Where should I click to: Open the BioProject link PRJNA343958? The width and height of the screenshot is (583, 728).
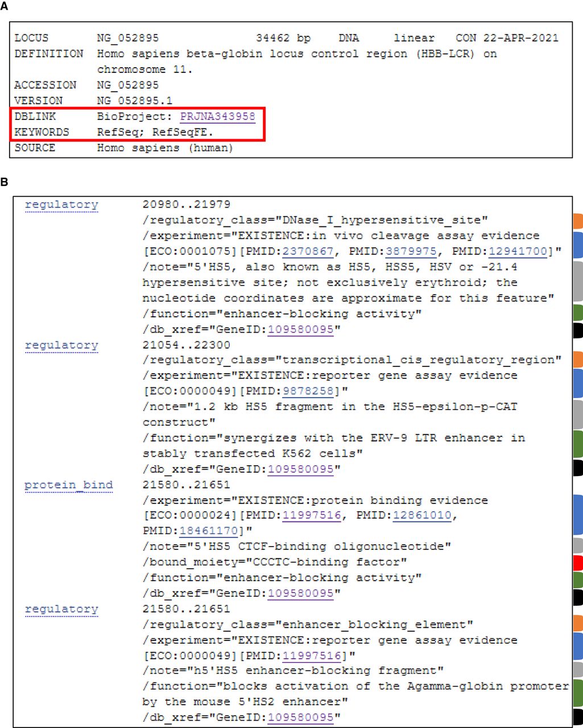click(x=217, y=117)
